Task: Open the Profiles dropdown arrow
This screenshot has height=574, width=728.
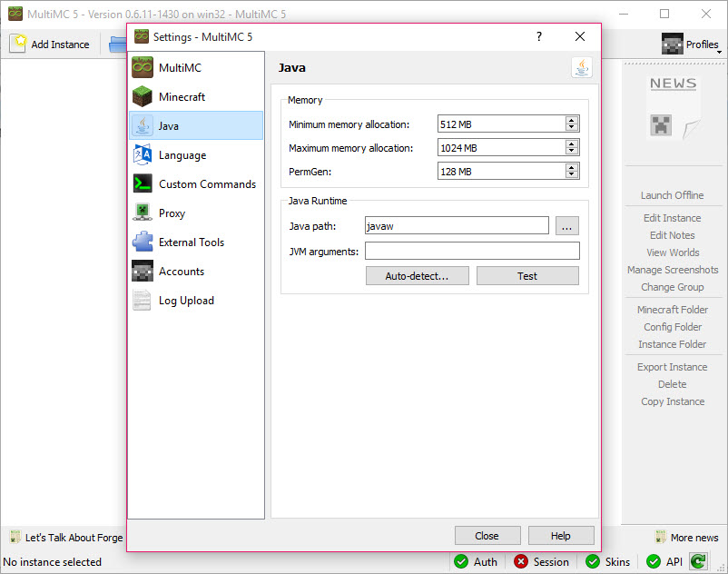Action: [x=719, y=52]
